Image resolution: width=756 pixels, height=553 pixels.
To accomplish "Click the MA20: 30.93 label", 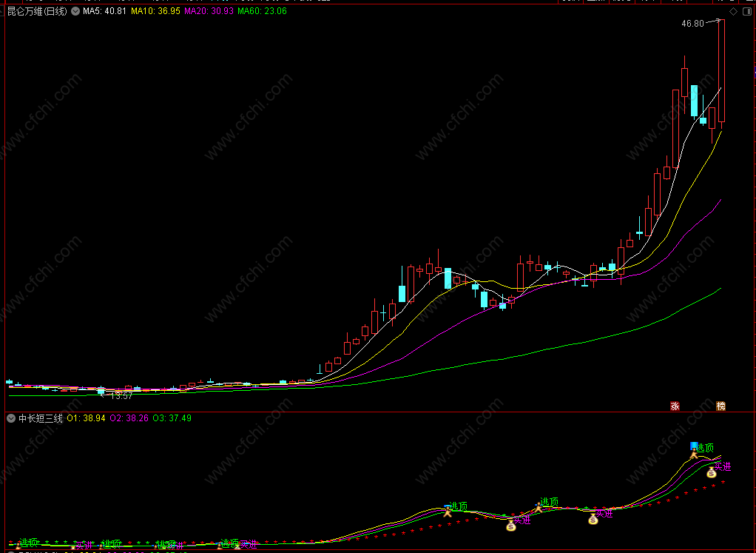I will tap(209, 11).
